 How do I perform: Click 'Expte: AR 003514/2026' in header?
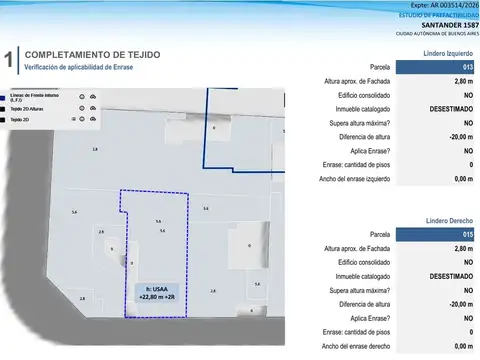[445, 5]
